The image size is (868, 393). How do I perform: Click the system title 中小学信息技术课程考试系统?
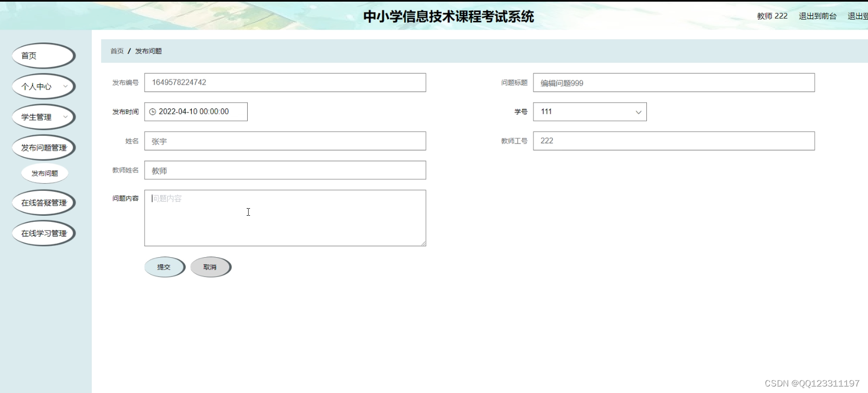point(449,17)
